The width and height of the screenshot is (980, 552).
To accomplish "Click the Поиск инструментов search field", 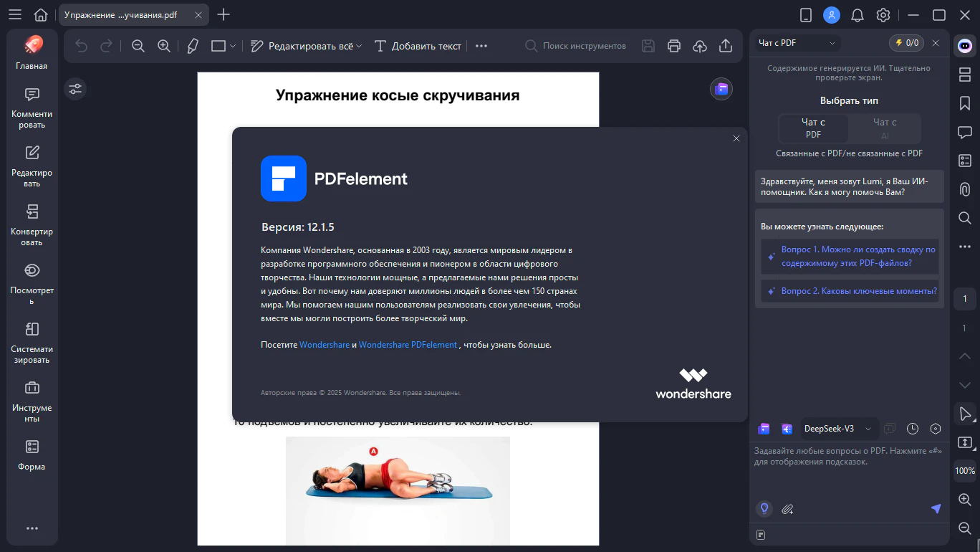I will [577, 46].
